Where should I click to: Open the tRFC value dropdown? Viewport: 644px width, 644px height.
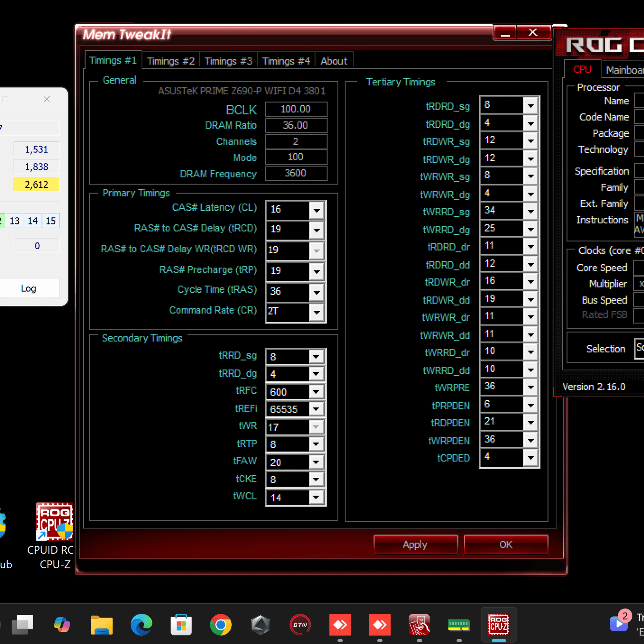316,392
